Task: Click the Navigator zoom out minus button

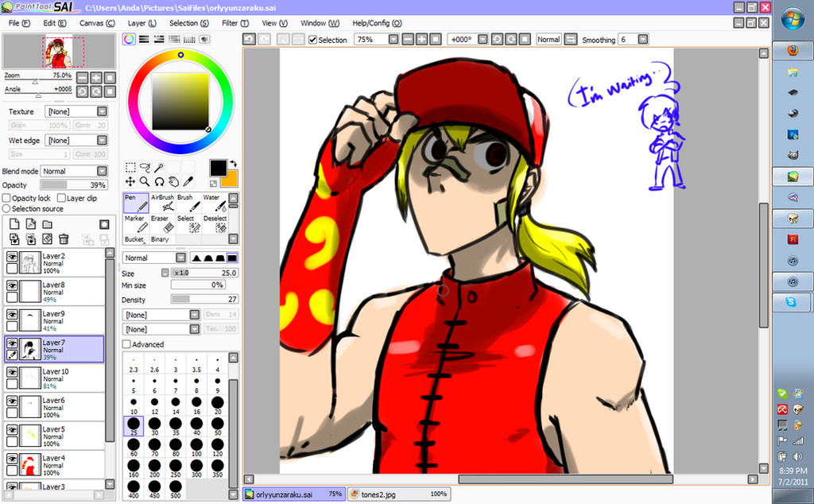Action: tap(82, 78)
